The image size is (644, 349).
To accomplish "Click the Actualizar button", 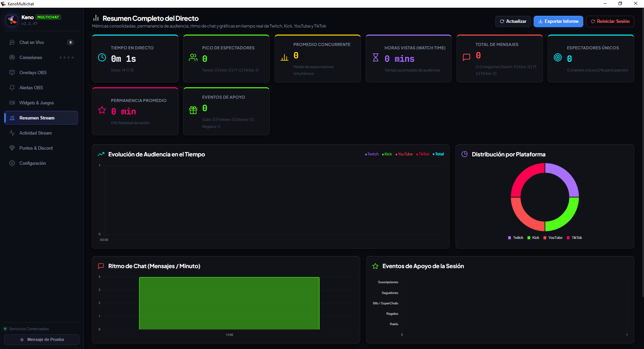I will coord(513,21).
